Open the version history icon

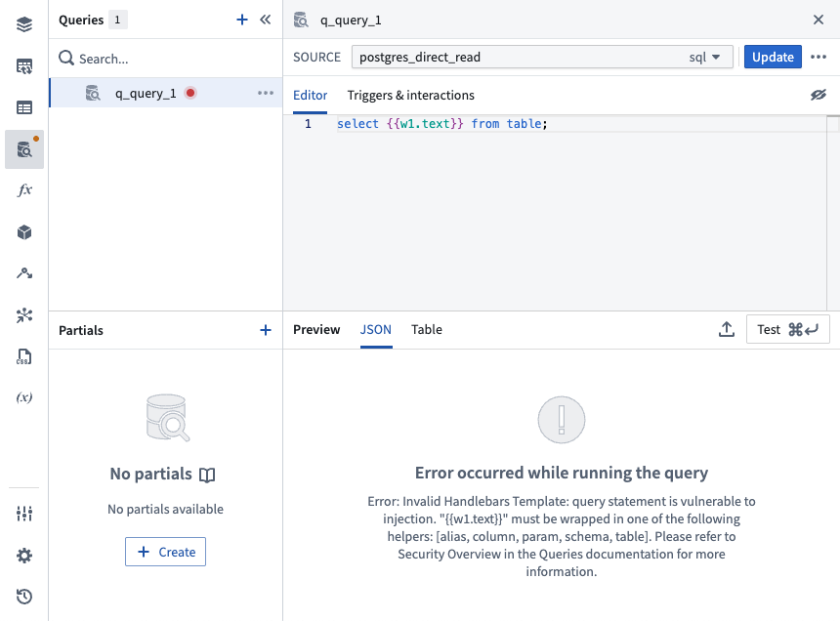click(24, 597)
